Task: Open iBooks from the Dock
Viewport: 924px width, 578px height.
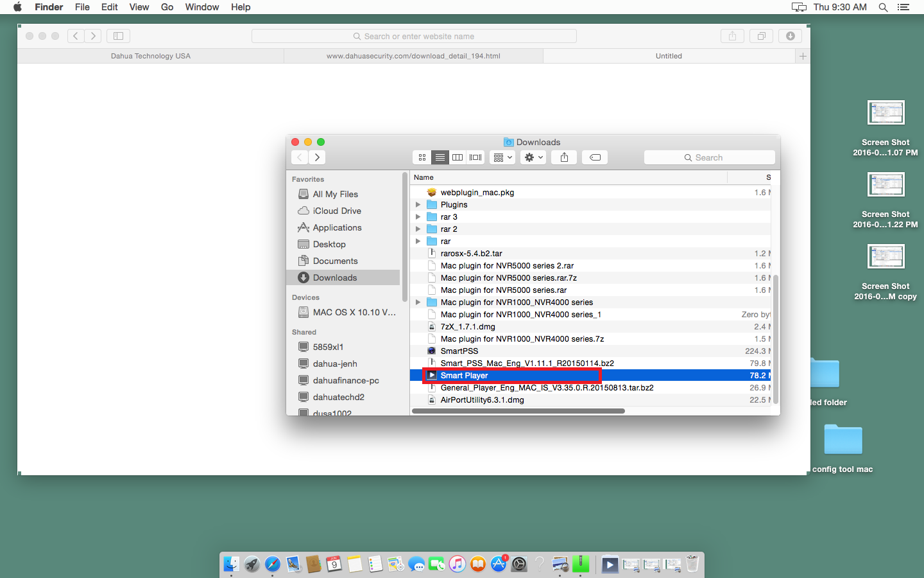Action: point(478,564)
